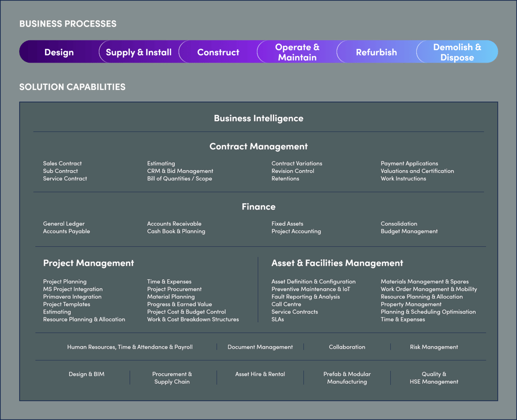Click the Estimating link under Contract Management
517x420 pixels.
161,163
